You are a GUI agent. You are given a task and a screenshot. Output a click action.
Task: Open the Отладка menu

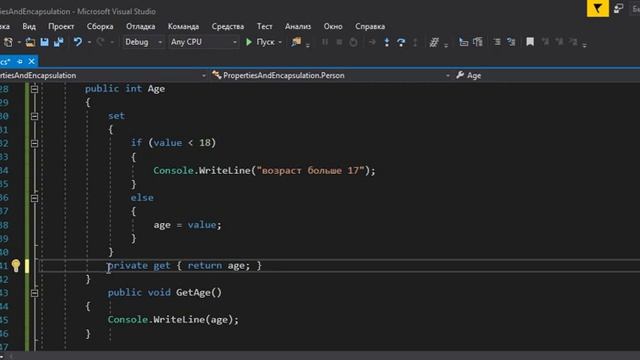pyautogui.click(x=140, y=27)
